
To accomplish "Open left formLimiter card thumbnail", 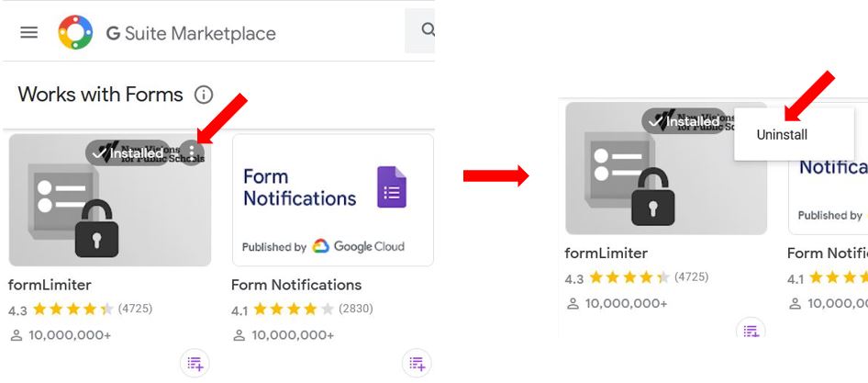I will click(109, 200).
